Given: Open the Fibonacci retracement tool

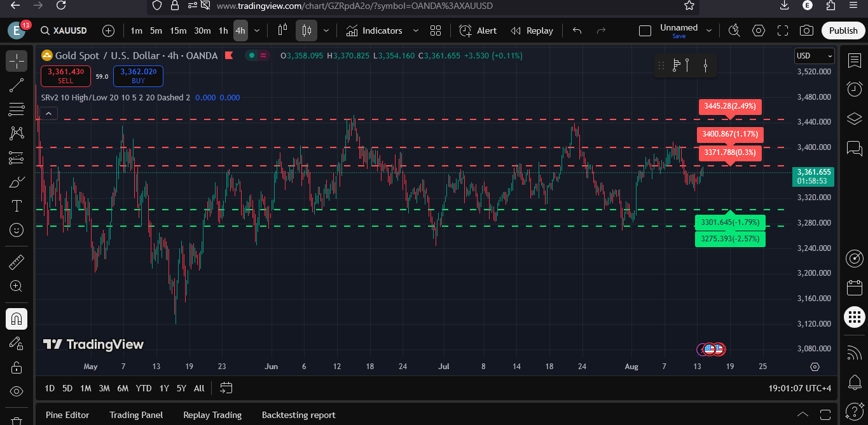Looking at the screenshot, I should pyautogui.click(x=17, y=109).
